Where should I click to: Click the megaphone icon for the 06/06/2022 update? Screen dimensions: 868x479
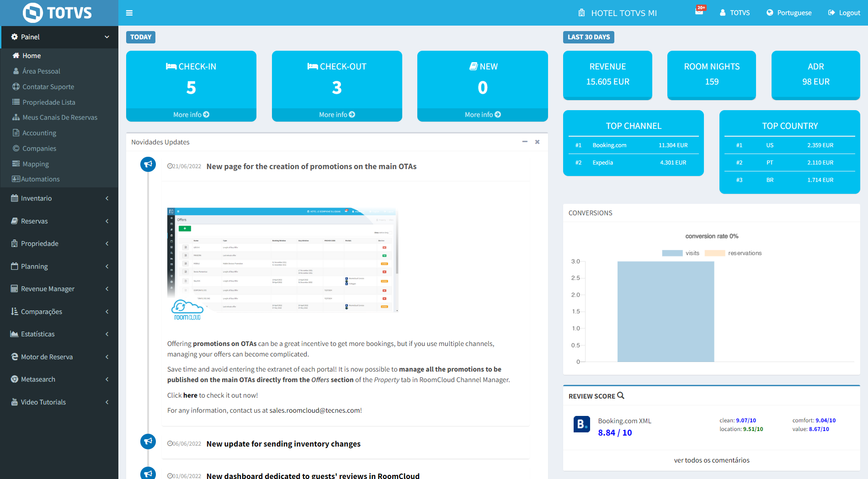(x=148, y=442)
